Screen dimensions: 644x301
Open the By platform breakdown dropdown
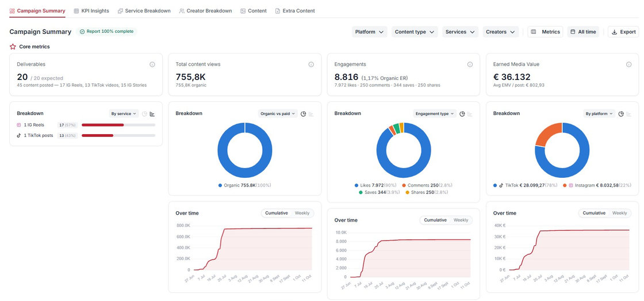(599, 113)
